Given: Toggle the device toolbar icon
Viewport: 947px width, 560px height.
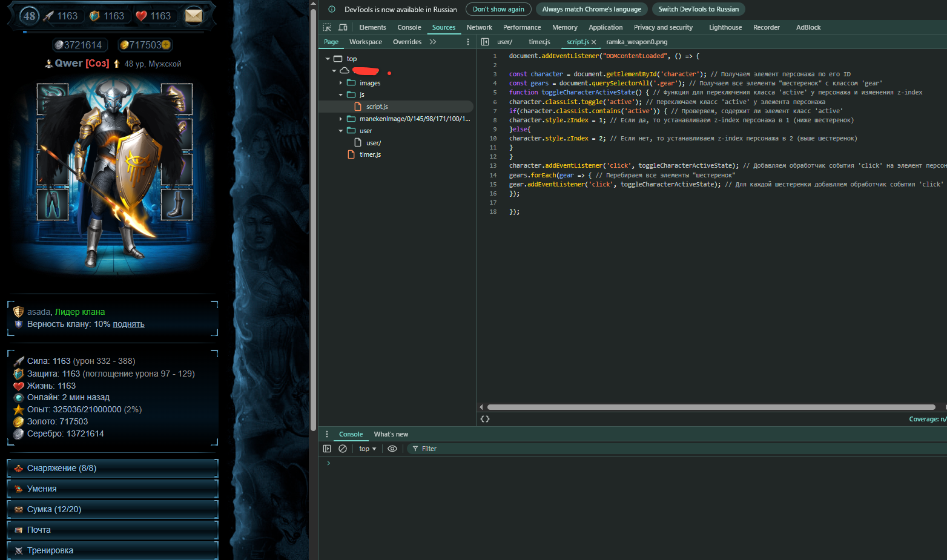Looking at the screenshot, I should (343, 27).
